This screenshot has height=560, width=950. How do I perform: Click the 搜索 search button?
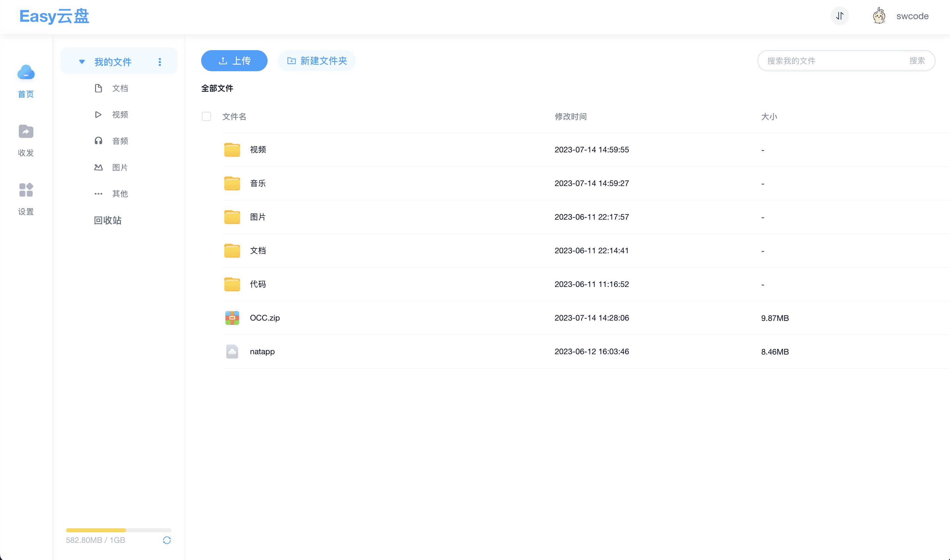pyautogui.click(x=917, y=61)
